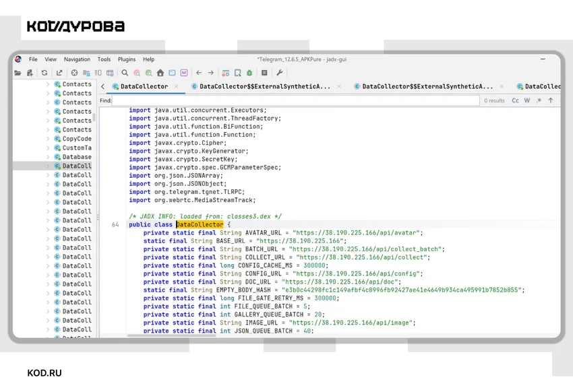Click inside the Find input field

pyautogui.click(x=296, y=100)
